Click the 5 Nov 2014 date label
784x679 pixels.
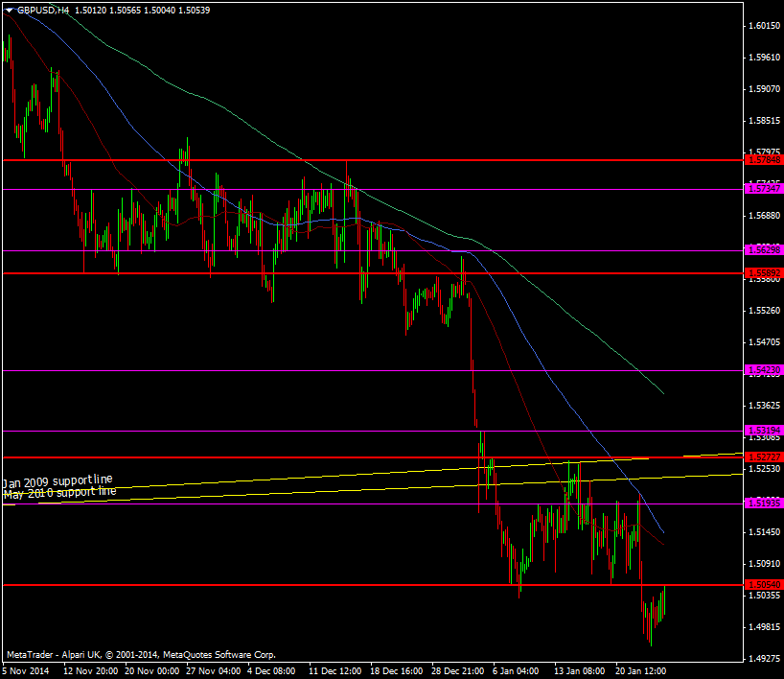(x=26, y=671)
